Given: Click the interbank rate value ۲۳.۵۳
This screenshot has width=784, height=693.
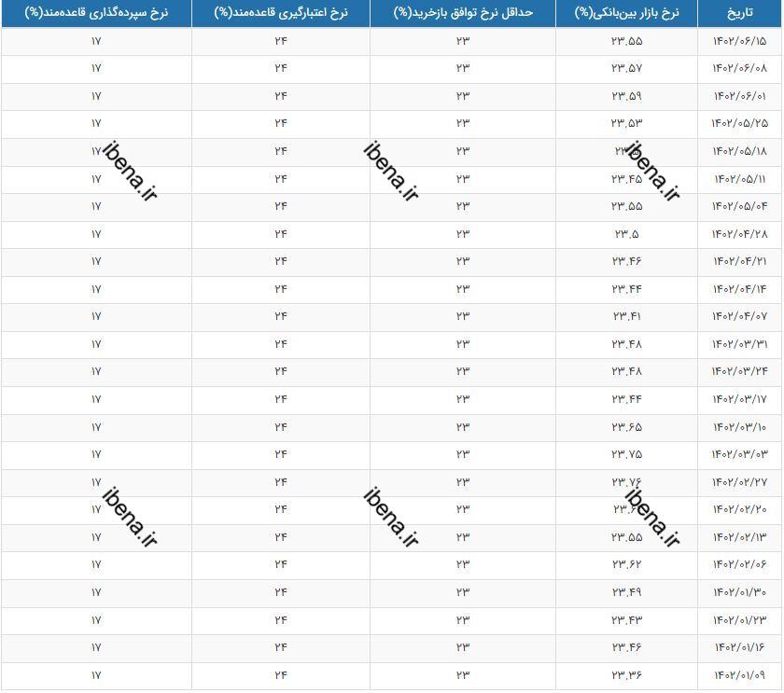Looking at the screenshot, I should pos(626,123).
